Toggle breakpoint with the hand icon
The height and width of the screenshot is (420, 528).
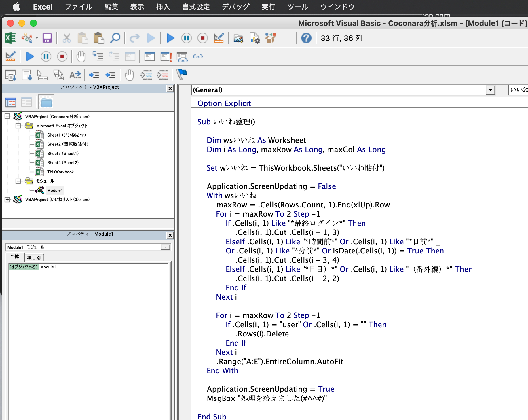click(x=81, y=56)
